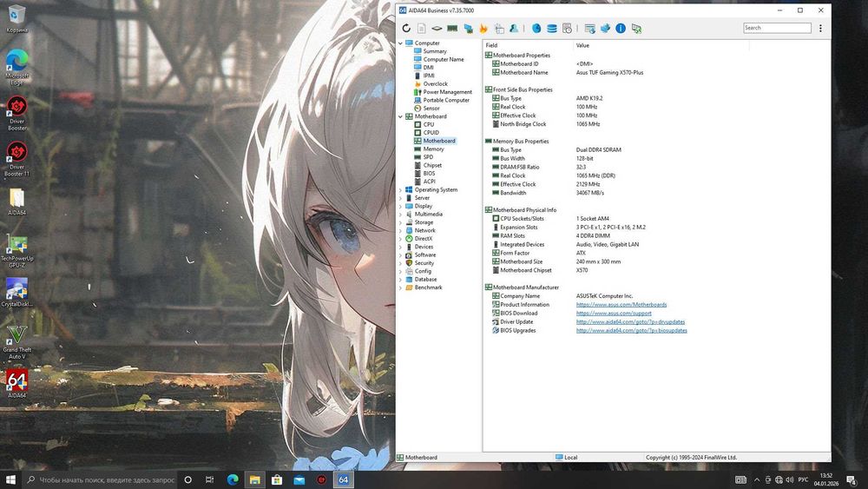Expand the Multimedia tree node
Screen dimensions: 868x489
(400, 215)
